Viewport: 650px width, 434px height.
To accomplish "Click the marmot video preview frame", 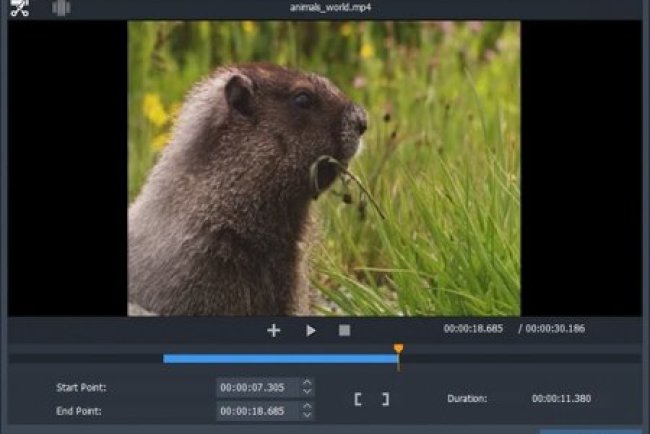I will pos(323,168).
